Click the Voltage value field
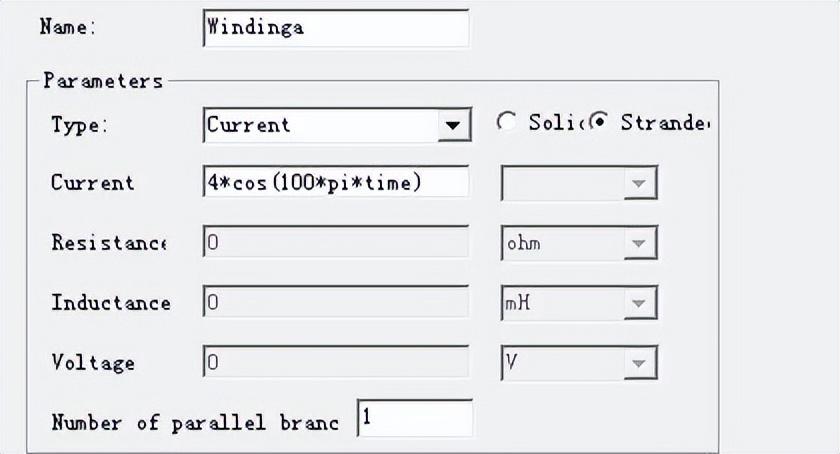Image resolution: width=840 pixels, height=454 pixels. [335, 363]
